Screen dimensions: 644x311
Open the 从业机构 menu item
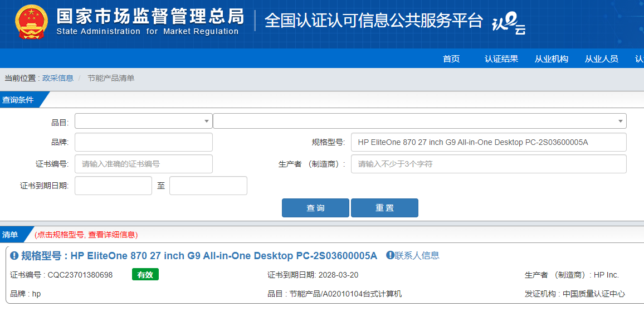[552, 59]
